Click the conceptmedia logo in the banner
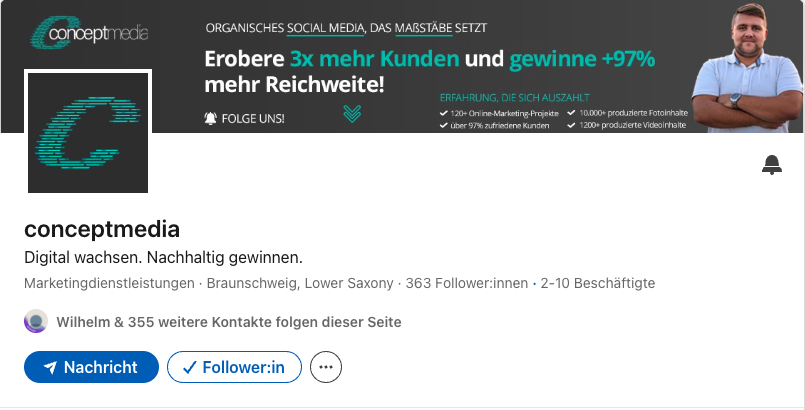805x410 pixels. (89, 32)
